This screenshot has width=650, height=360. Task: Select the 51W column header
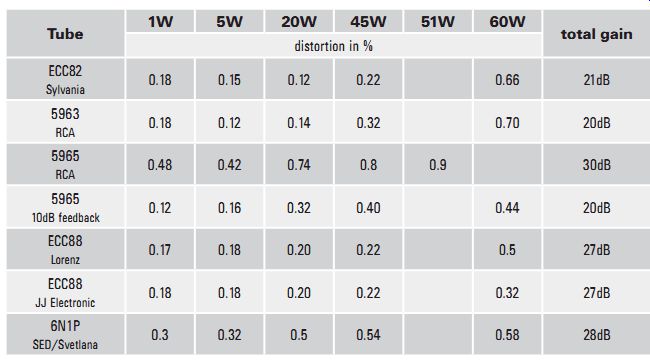[438, 21]
